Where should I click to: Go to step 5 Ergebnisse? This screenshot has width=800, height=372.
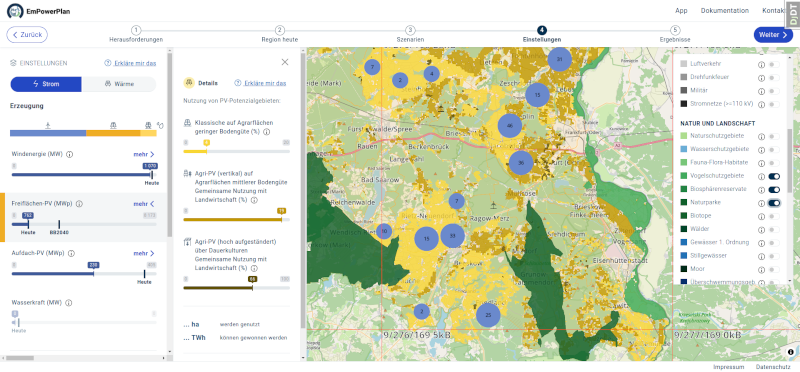675,35
